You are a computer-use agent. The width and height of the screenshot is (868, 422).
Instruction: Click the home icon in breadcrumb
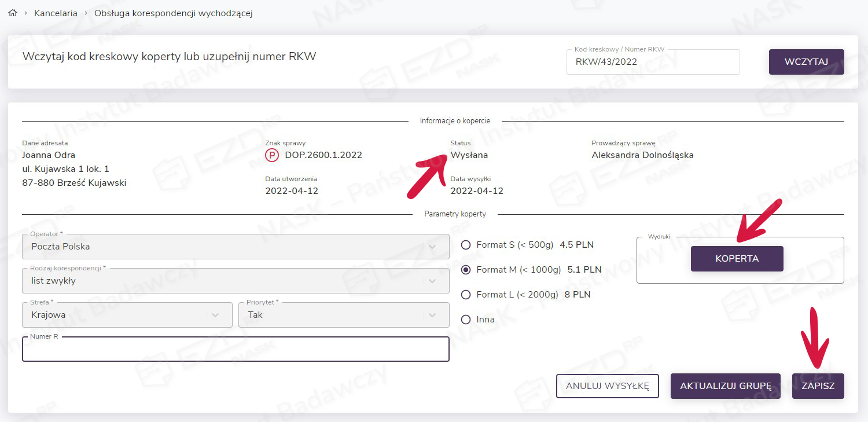click(13, 13)
